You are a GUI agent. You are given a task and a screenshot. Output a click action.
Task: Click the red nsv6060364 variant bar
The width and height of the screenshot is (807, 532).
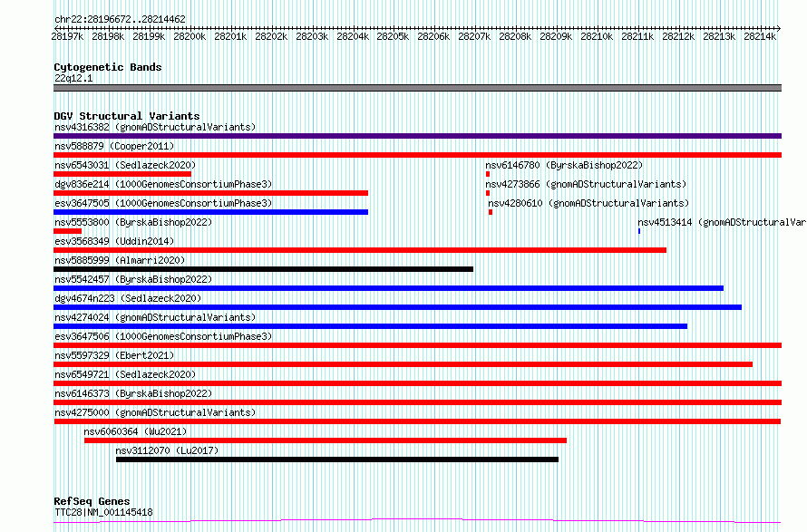tap(326, 440)
